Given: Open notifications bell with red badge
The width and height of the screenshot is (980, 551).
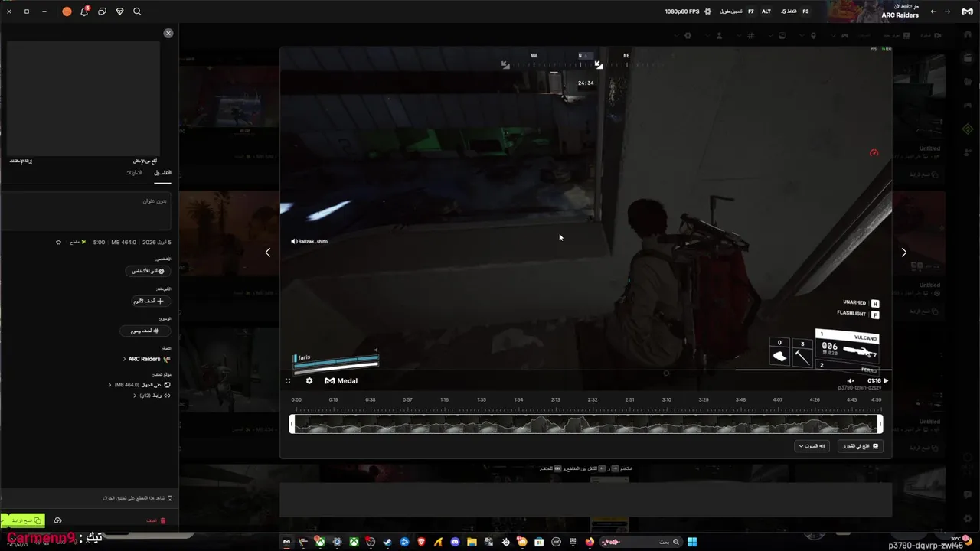Looking at the screenshot, I should (x=84, y=11).
